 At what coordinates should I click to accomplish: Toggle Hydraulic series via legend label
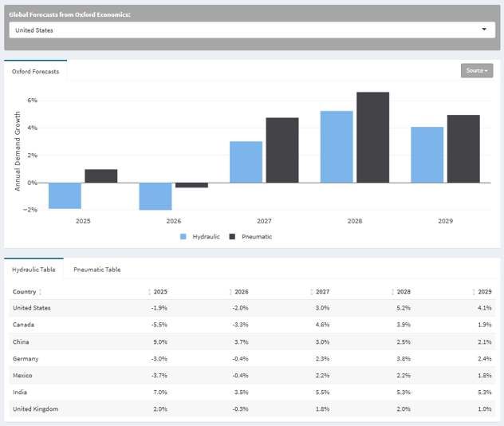(x=206, y=237)
